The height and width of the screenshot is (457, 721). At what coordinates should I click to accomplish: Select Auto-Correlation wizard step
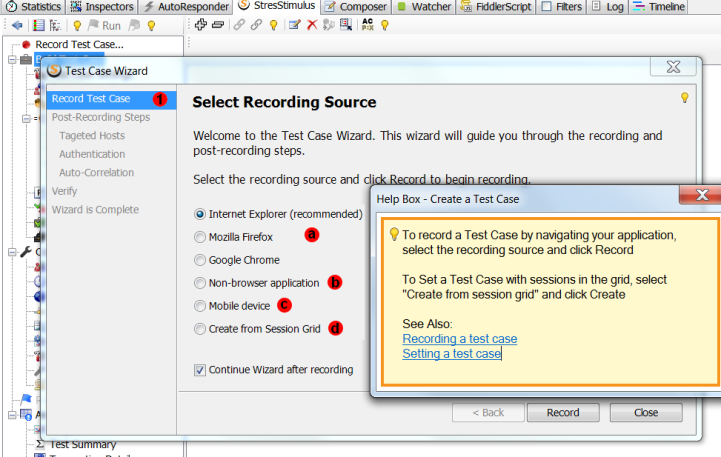(97, 172)
